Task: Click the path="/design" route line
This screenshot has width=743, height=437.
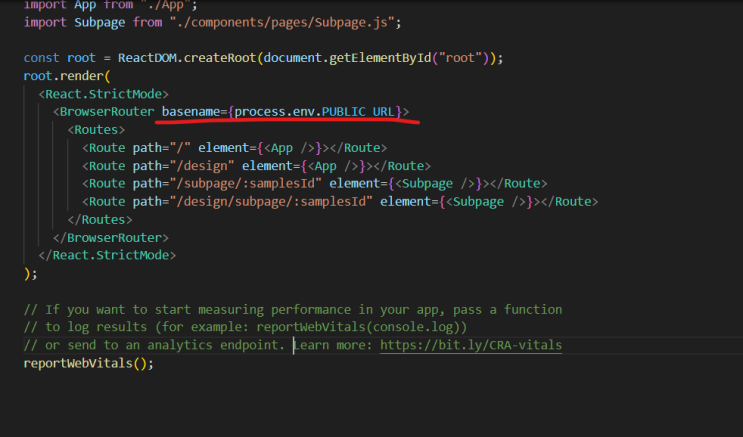Action: click(256, 166)
